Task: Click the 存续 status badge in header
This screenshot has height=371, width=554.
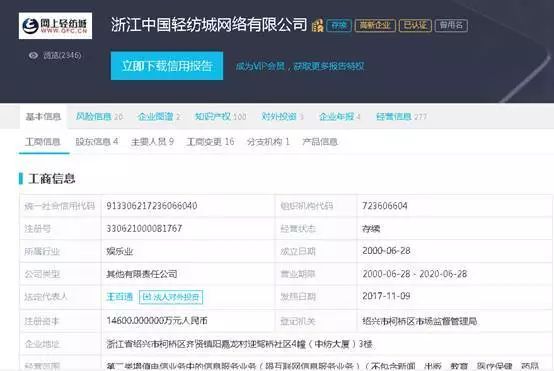Action: click(x=339, y=25)
